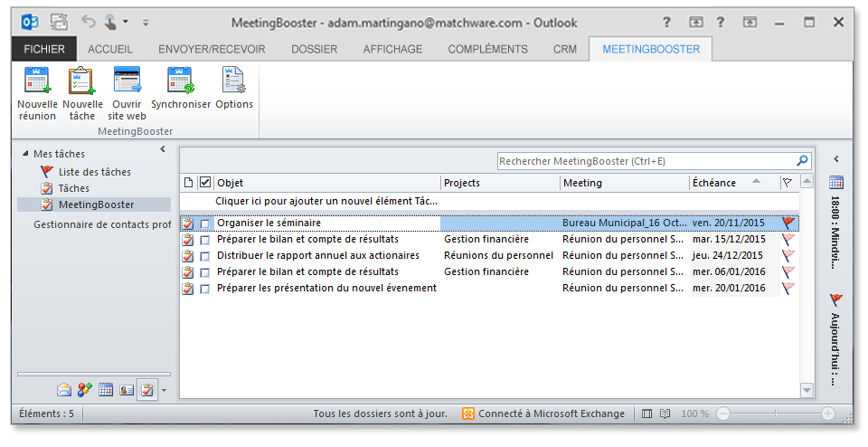Image resolution: width=868 pixels, height=447 pixels.
Task: Open Calendar view from navigation bar
Action: [106, 391]
